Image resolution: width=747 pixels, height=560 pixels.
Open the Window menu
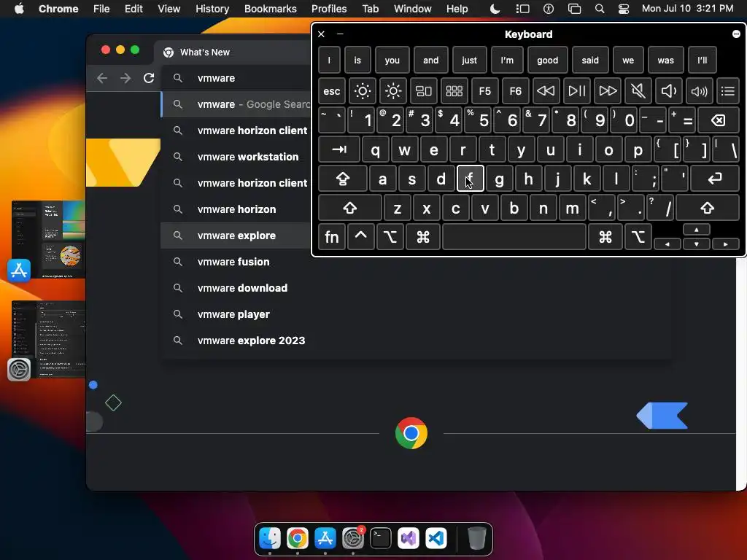coord(413,9)
